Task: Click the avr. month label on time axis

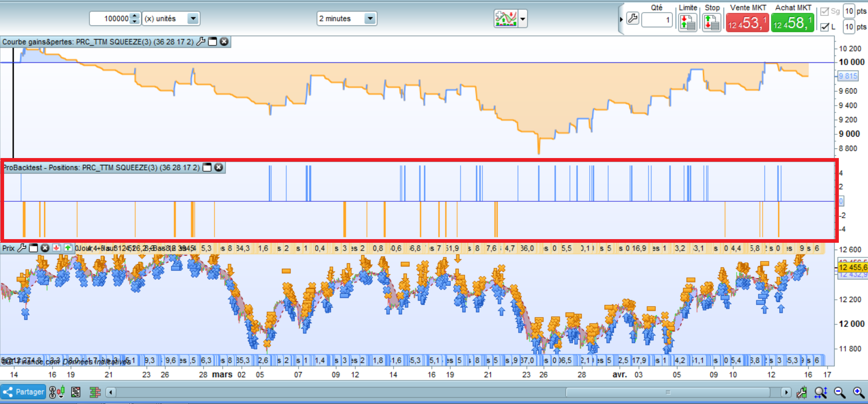Action: (x=620, y=374)
